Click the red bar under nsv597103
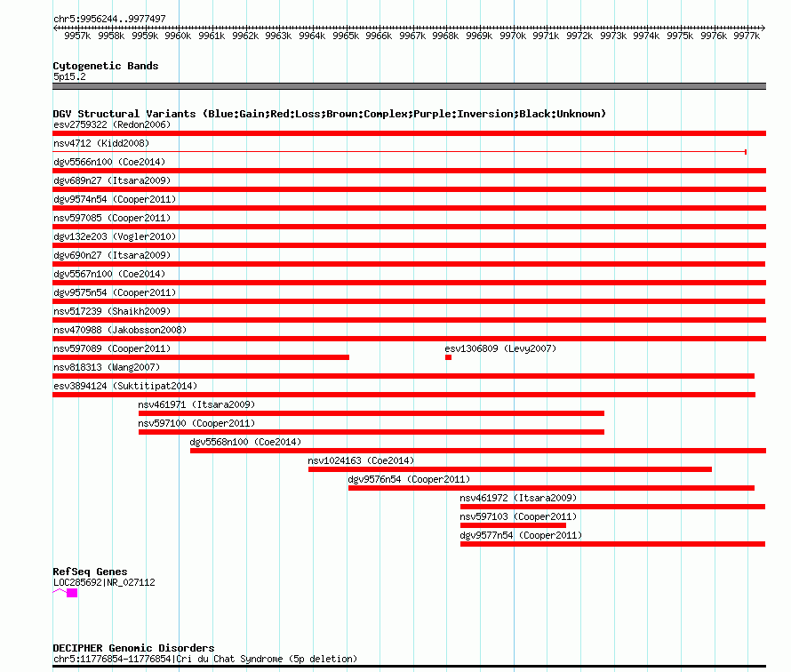Viewport: 791px width, 672px height. (x=513, y=525)
